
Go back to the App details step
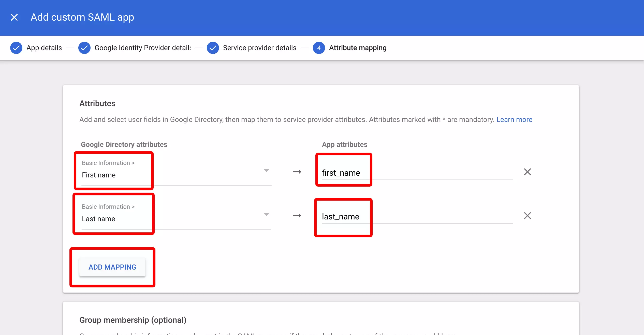tap(44, 48)
